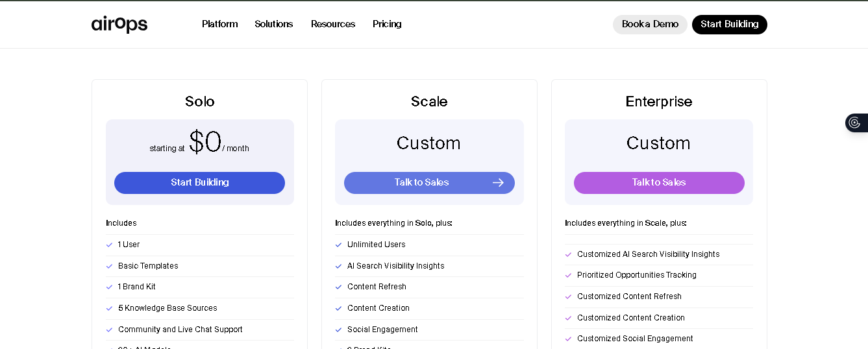Click the Content Creation text in Scale
This screenshot has width=868, height=349.
point(378,308)
